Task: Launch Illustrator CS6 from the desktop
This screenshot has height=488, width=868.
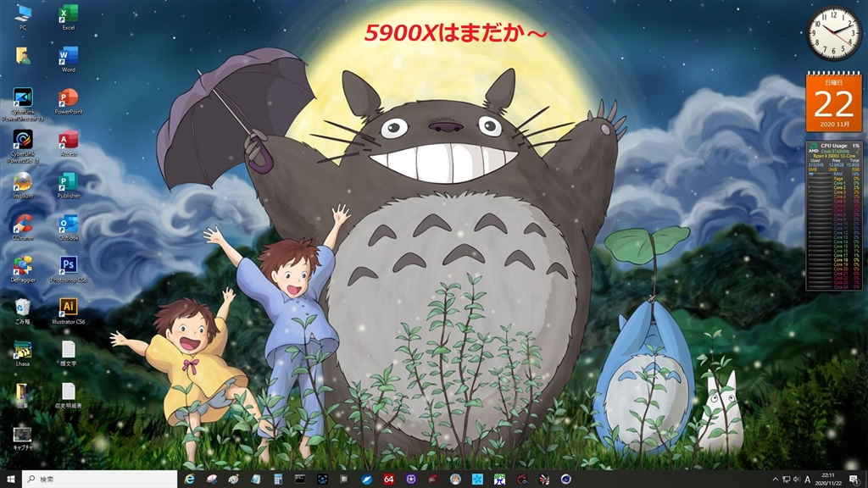Action: 68,311
